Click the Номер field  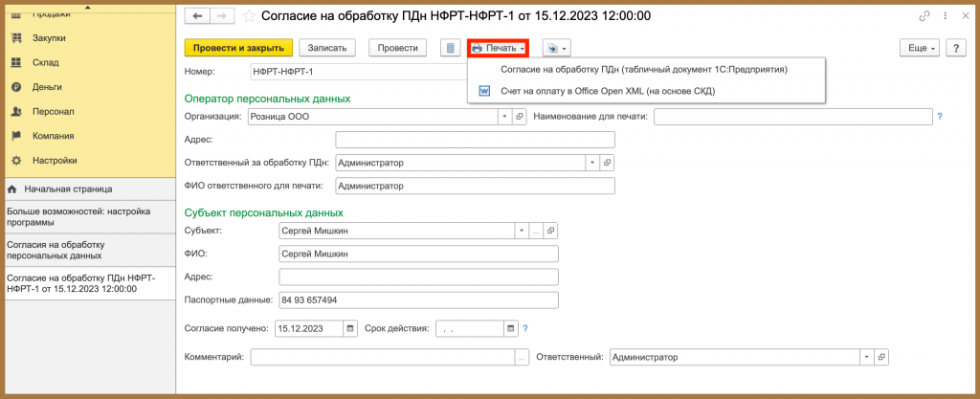[360, 72]
